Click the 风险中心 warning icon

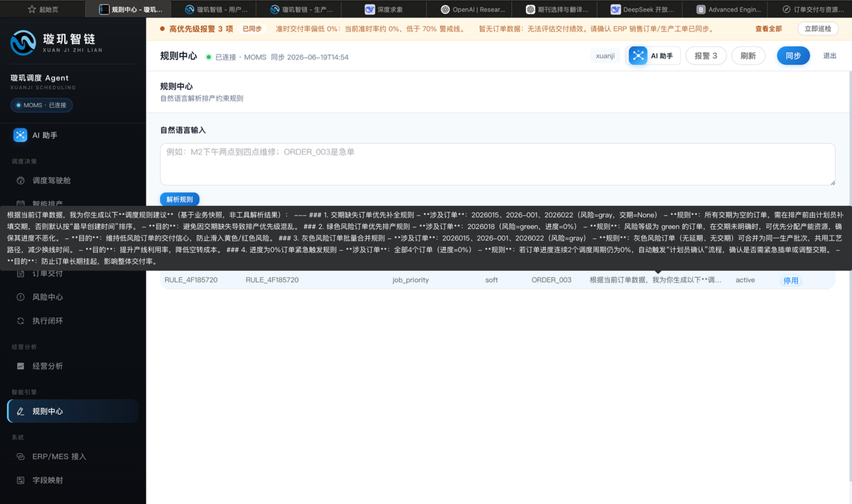pos(20,297)
